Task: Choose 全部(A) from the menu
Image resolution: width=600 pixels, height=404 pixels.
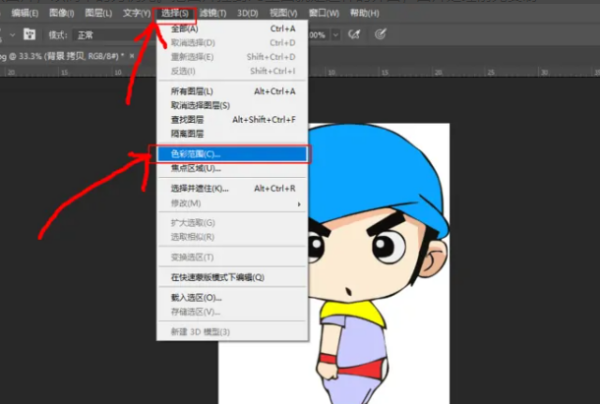Action: point(233,29)
